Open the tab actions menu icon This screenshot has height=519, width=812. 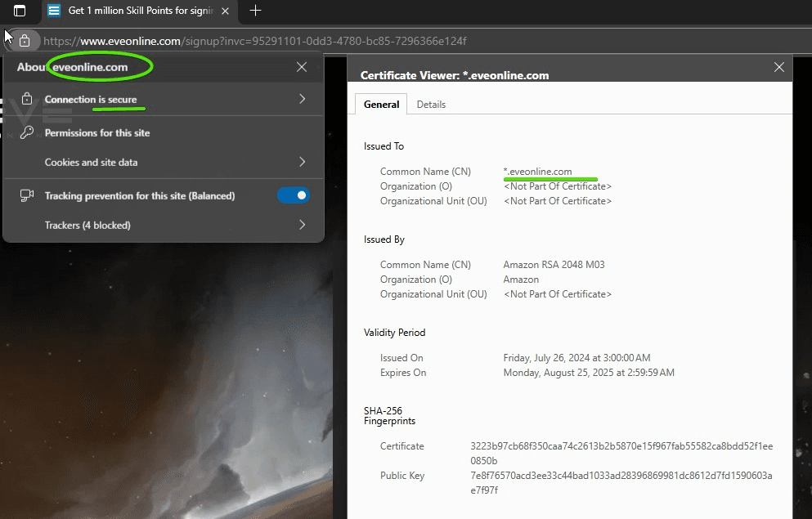click(x=20, y=11)
